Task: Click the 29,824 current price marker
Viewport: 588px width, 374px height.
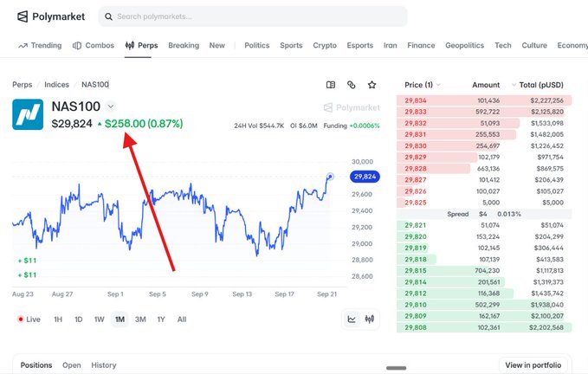Action: pos(365,177)
